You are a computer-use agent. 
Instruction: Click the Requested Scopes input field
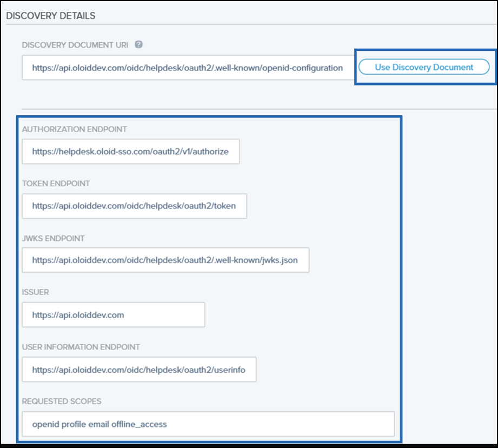(x=208, y=424)
